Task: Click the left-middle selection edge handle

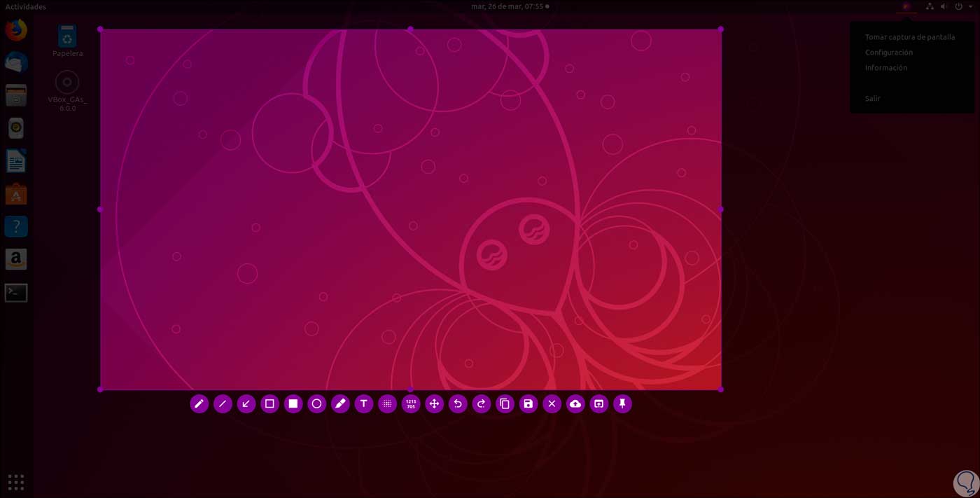Action: pyautogui.click(x=100, y=209)
